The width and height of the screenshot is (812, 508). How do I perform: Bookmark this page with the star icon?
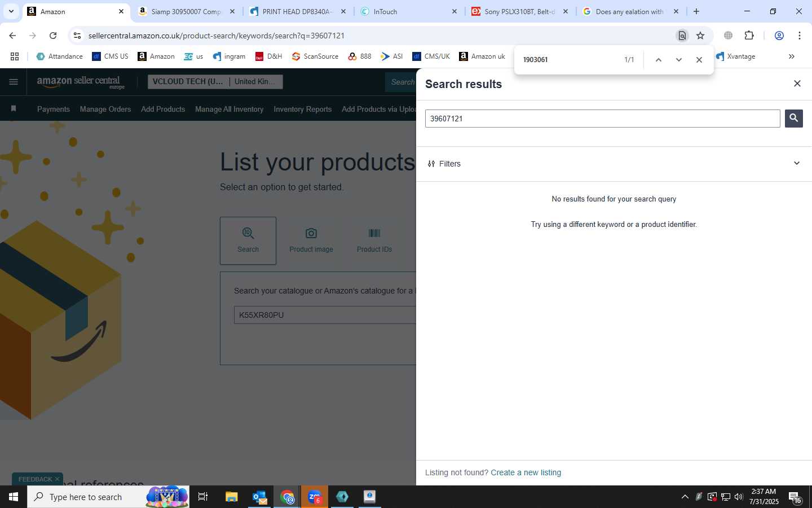point(700,36)
